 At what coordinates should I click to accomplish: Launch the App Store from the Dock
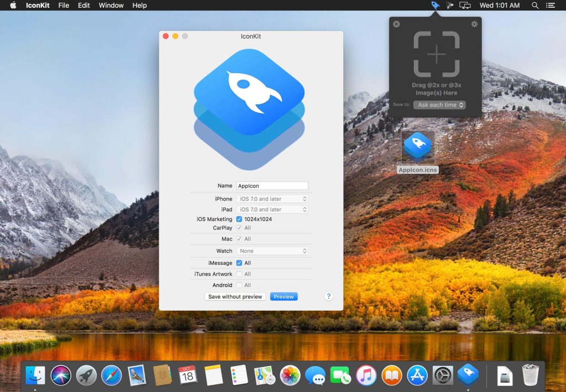coord(417,375)
